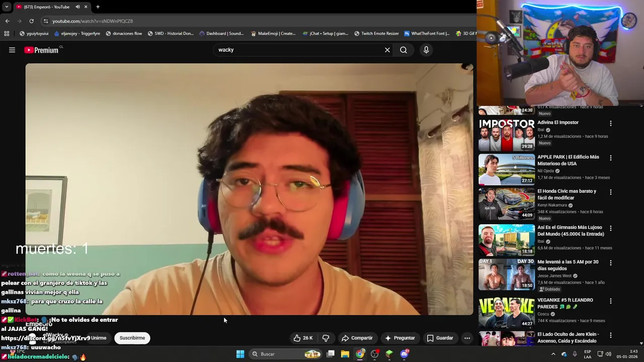Open File Explorer from taskbar
The width and height of the screenshot is (644, 362).
(345, 354)
